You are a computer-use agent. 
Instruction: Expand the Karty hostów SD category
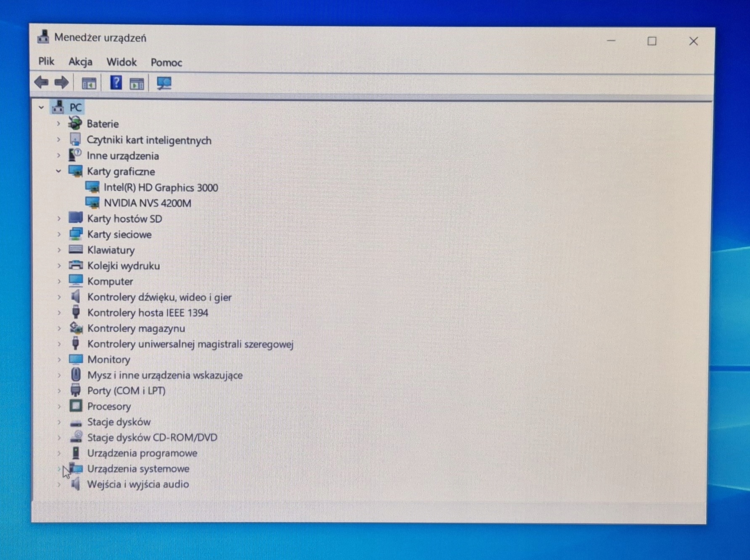(x=59, y=219)
